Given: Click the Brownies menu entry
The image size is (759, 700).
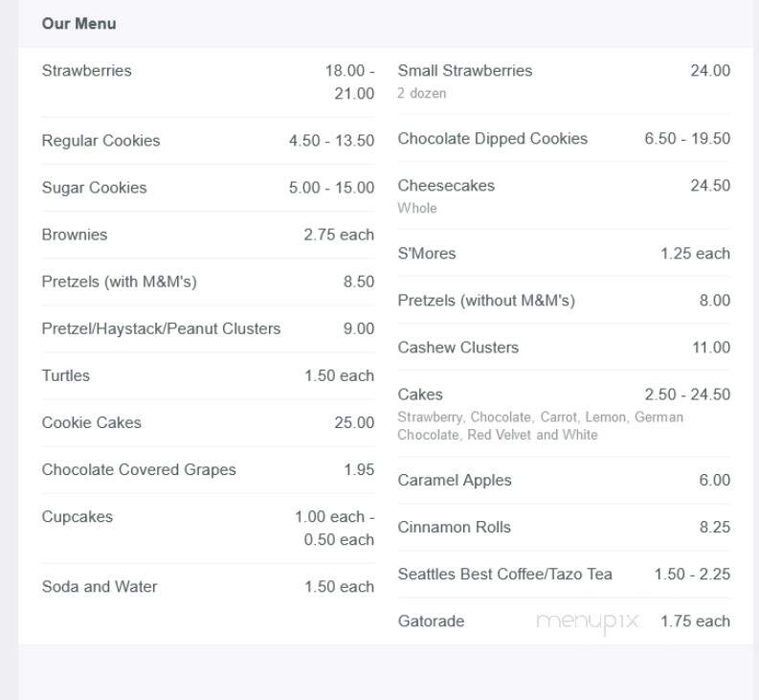Looking at the screenshot, I should click(75, 235).
